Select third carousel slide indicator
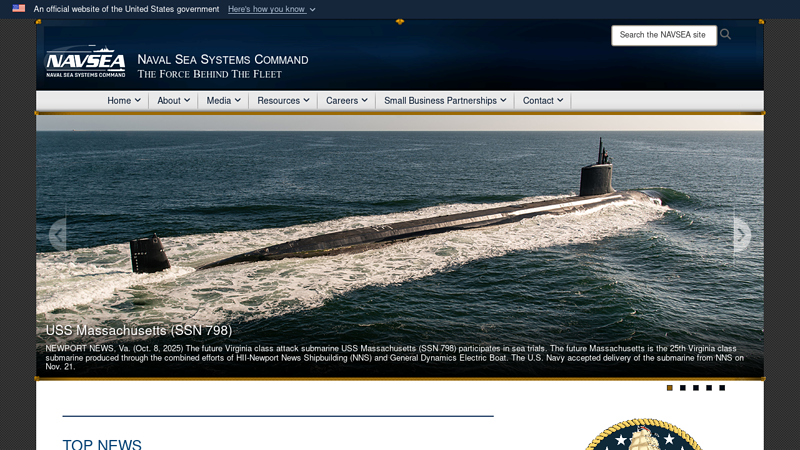 click(x=696, y=388)
